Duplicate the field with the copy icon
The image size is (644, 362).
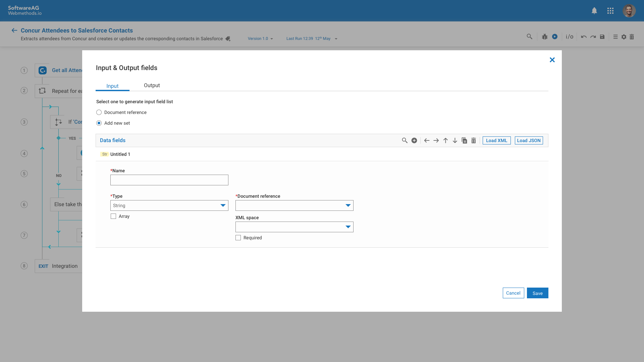coord(464,140)
